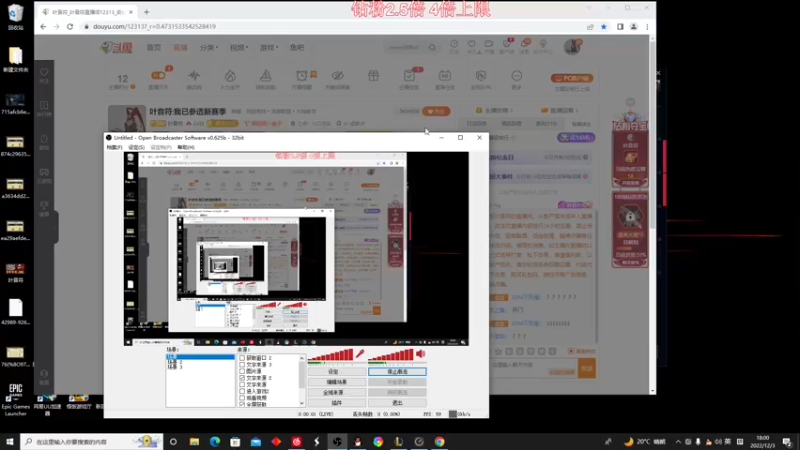Open the 帮助 menu in OBS menu bar

(x=186, y=147)
